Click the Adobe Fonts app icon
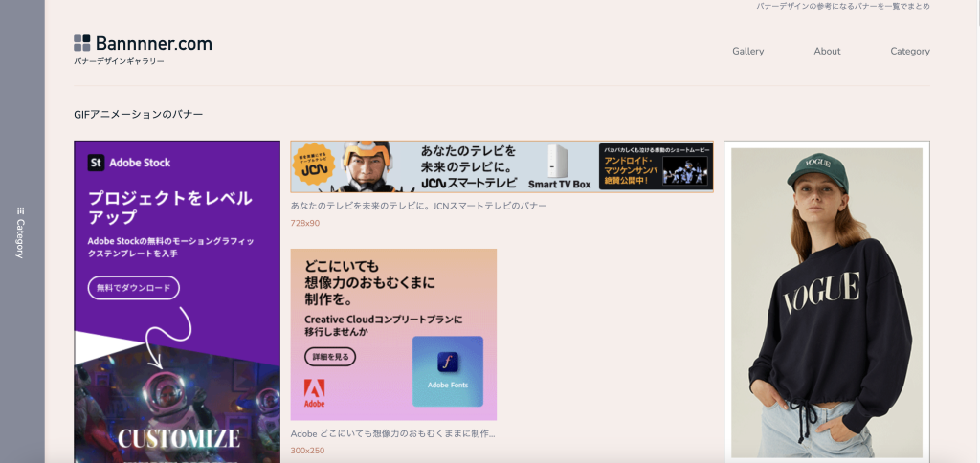This screenshot has width=980, height=463. point(448,364)
